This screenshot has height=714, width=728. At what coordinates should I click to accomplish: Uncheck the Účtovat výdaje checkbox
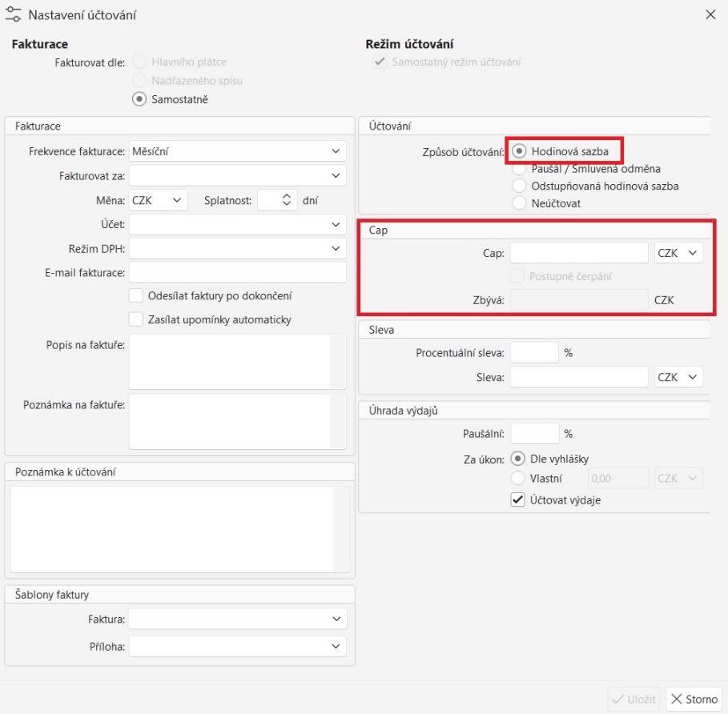click(x=518, y=500)
